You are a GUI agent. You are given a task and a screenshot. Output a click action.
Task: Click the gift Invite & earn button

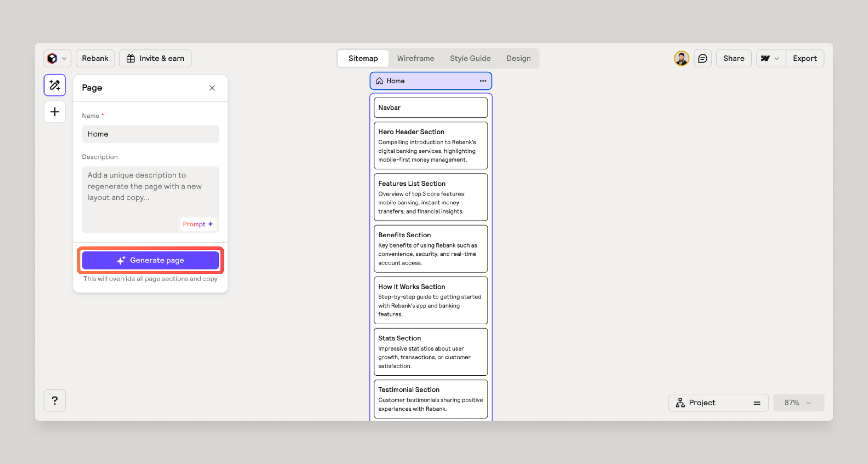point(155,58)
